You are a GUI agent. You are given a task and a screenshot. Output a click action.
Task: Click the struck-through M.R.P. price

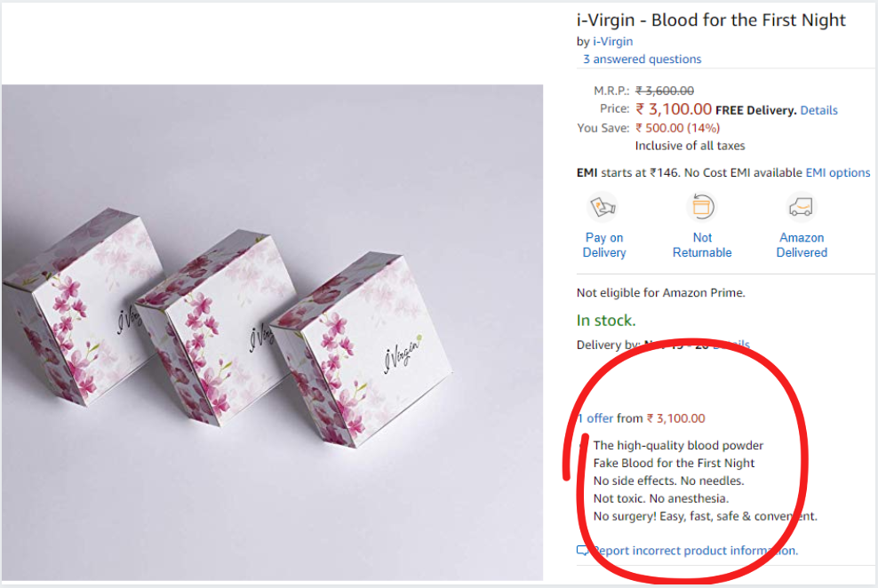point(665,91)
